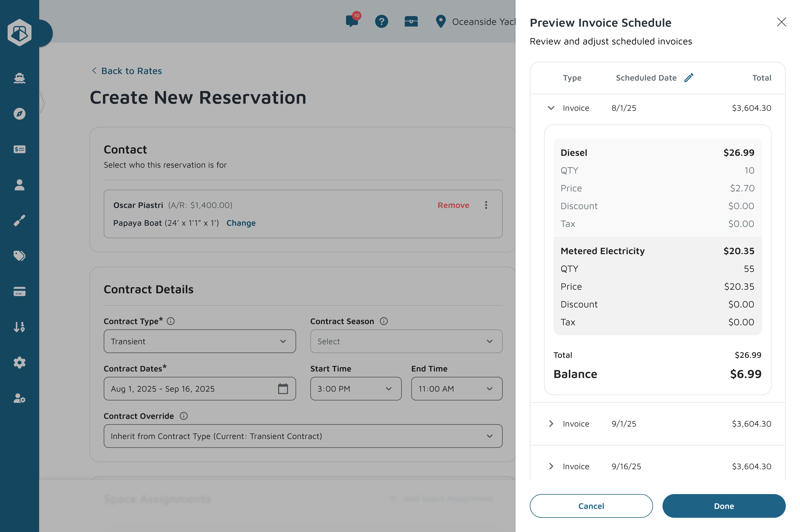The width and height of the screenshot is (800, 532).
Task: Click the Metered Electricity QTY value 55
Action: [x=749, y=269]
